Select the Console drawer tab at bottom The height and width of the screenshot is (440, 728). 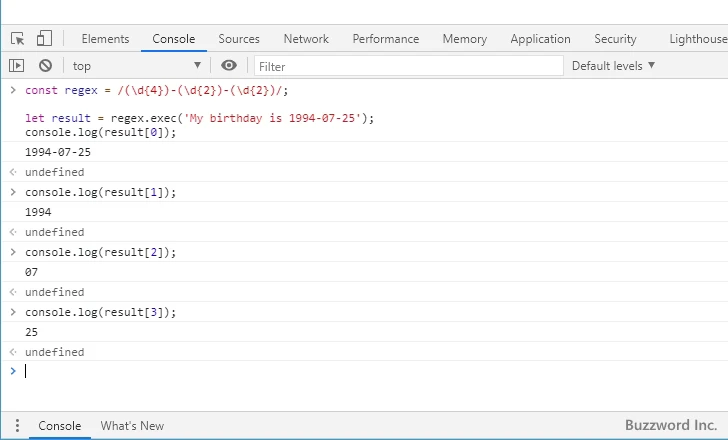(60, 425)
